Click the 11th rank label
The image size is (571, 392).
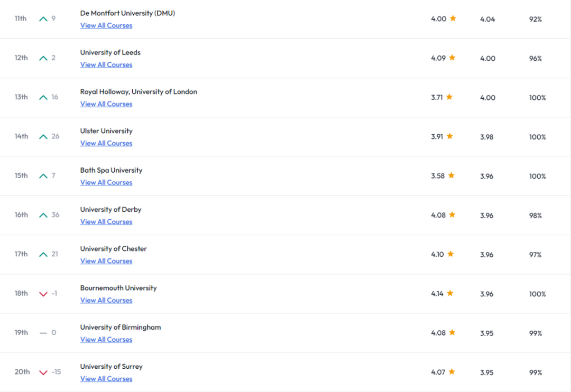[21, 18]
